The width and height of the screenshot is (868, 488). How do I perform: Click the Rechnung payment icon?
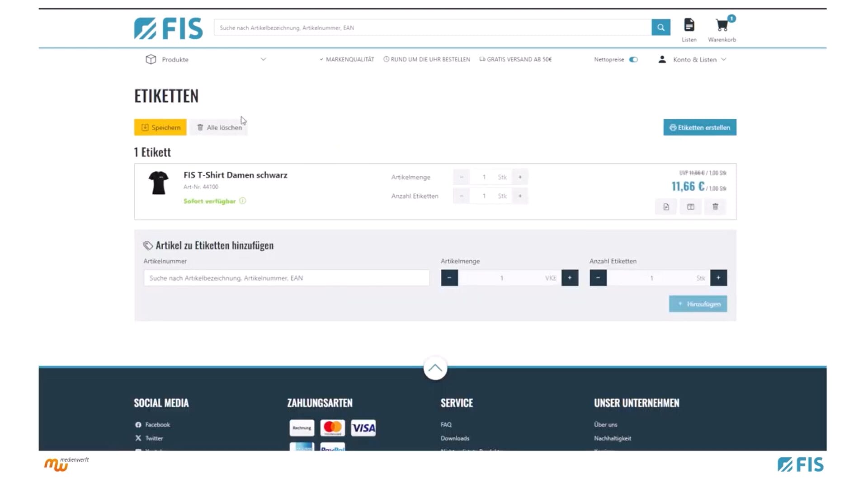coord(302,428)
